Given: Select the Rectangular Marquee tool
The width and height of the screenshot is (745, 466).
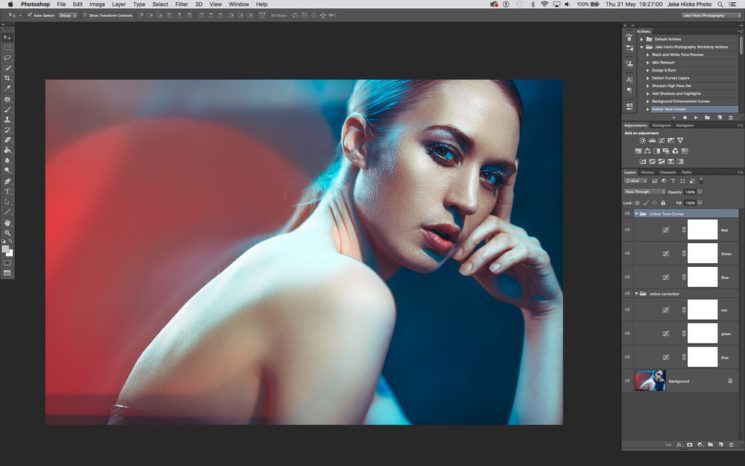Looking at the screenshot, I should 7,48.
